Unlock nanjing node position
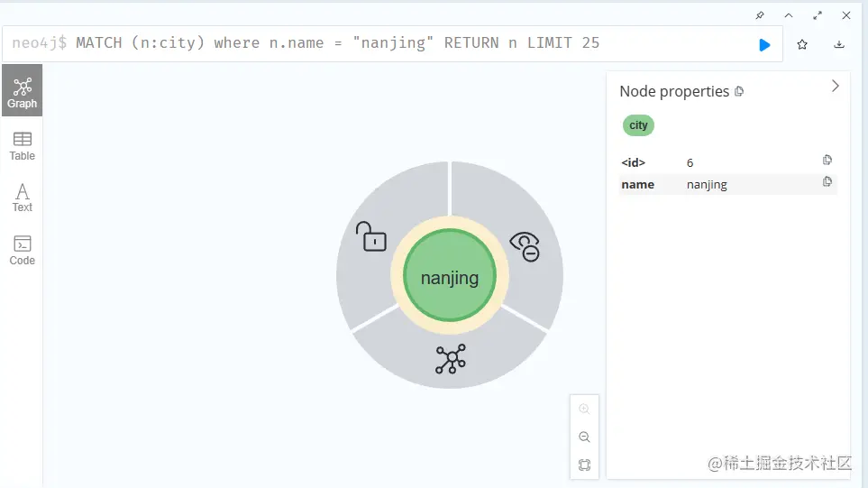This screenshot has height=488, width=868. pos(370,236)
